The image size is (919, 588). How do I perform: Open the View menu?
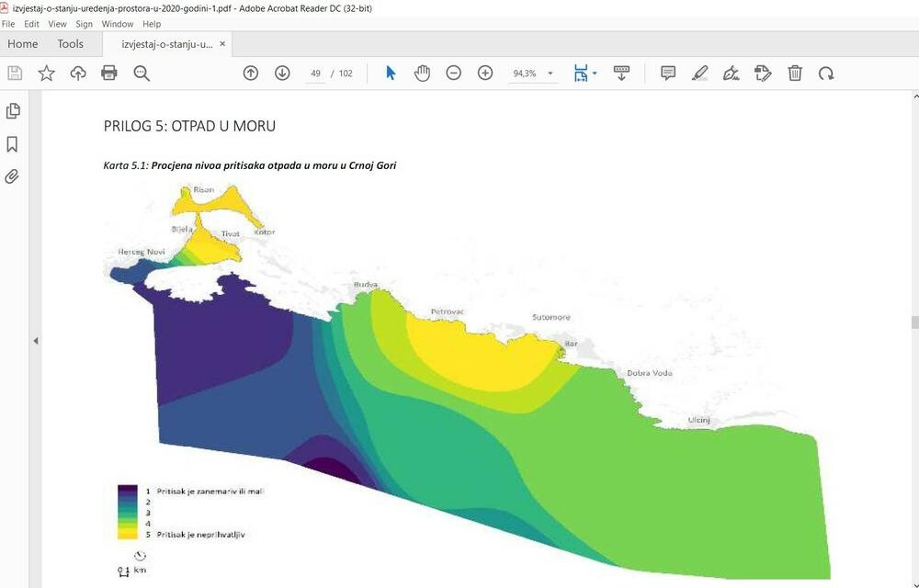click(x=57, y=24)
